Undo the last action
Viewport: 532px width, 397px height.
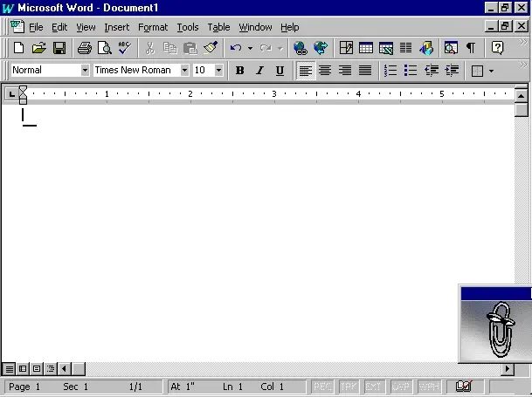coord(236,48)
